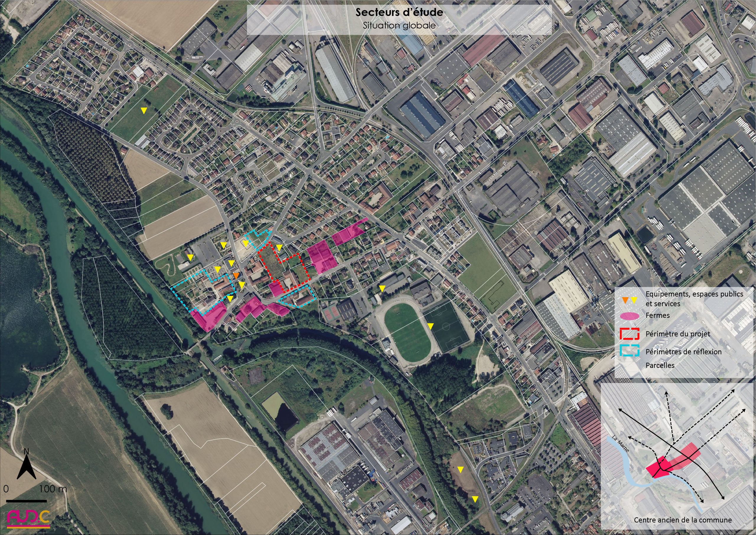Viewport: 756px width, 535px height.
Task: Click the yellow marker in the large grass field near the housing estate
Action: click(x=144, y=111)
